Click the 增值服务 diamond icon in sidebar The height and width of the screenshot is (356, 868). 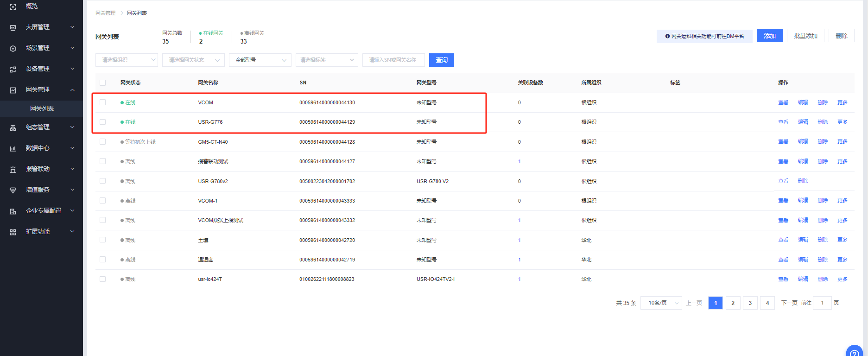(x=13, y=190)
